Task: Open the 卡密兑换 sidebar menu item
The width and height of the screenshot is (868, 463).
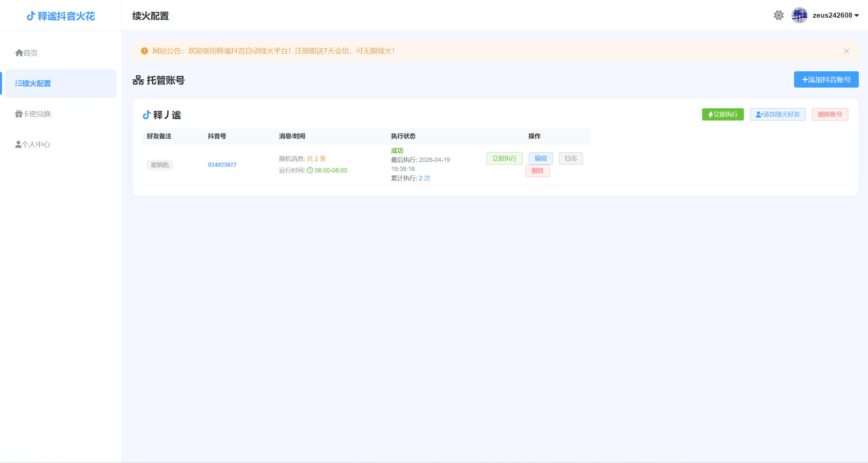Action: click(61, 114)
